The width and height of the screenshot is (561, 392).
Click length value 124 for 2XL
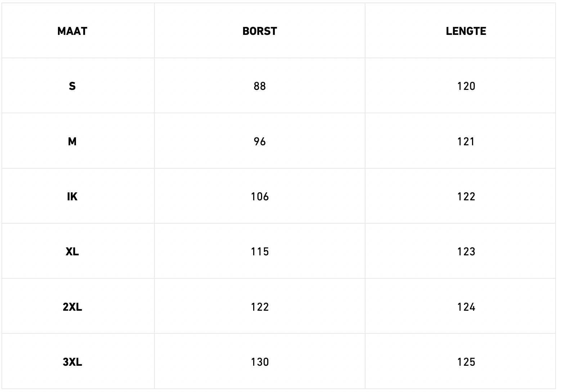tap(466, 307)
